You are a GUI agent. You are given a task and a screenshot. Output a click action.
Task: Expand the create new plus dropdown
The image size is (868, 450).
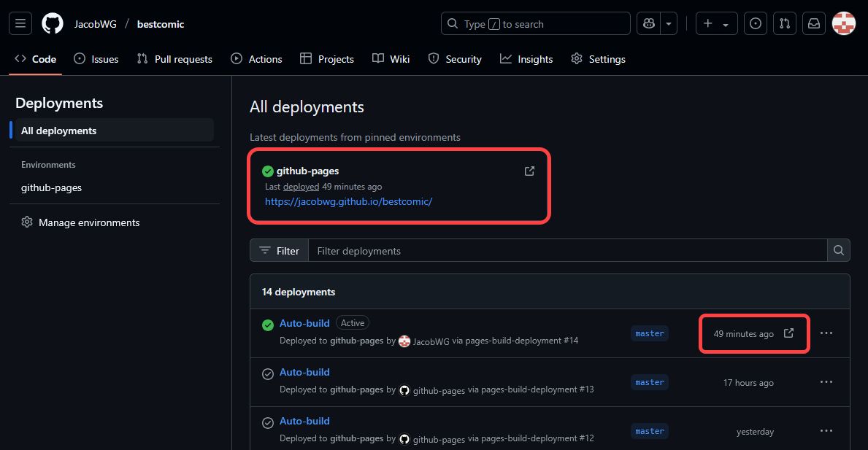pos(716,23)
